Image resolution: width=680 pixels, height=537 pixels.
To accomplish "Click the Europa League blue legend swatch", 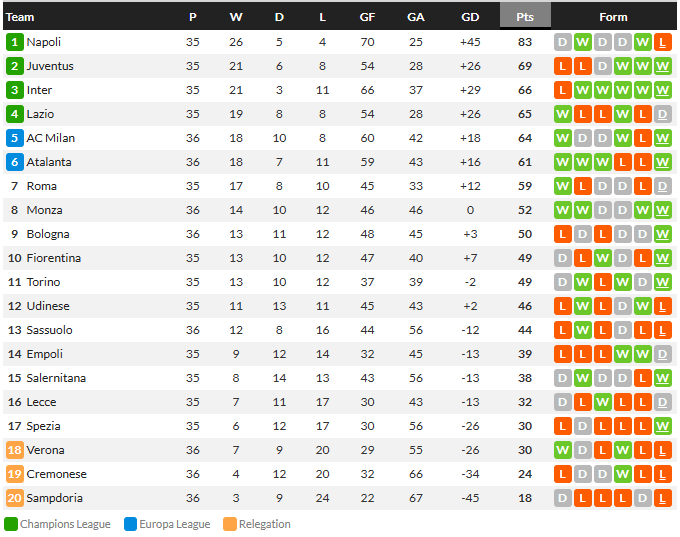I will [130, 524].
